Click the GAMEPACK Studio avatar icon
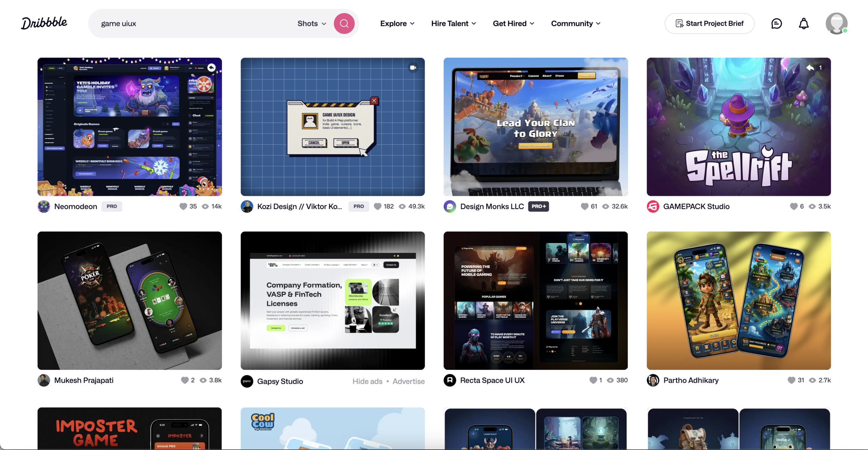This screenshot has height=450, width=868. (x=653, y=206)
